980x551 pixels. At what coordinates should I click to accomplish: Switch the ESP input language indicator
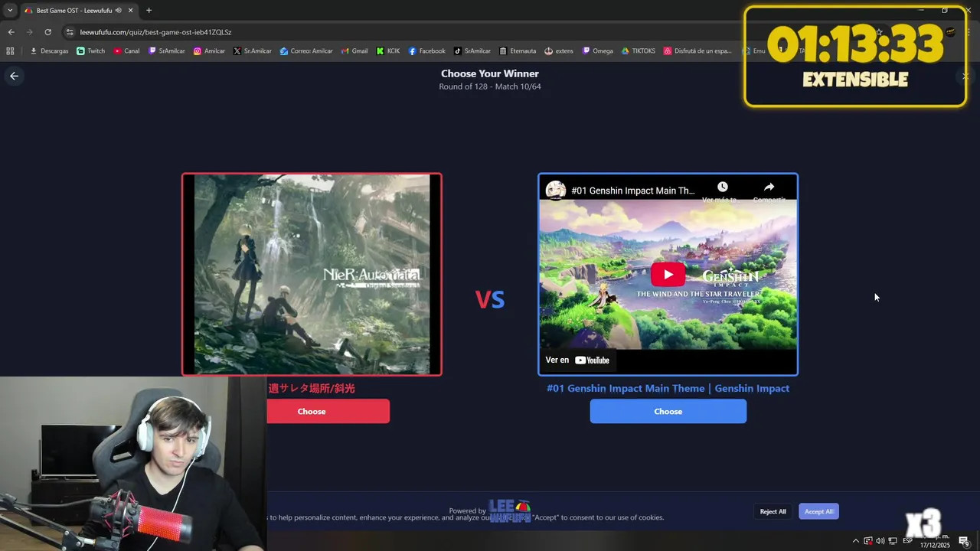[x=907, y=541]
